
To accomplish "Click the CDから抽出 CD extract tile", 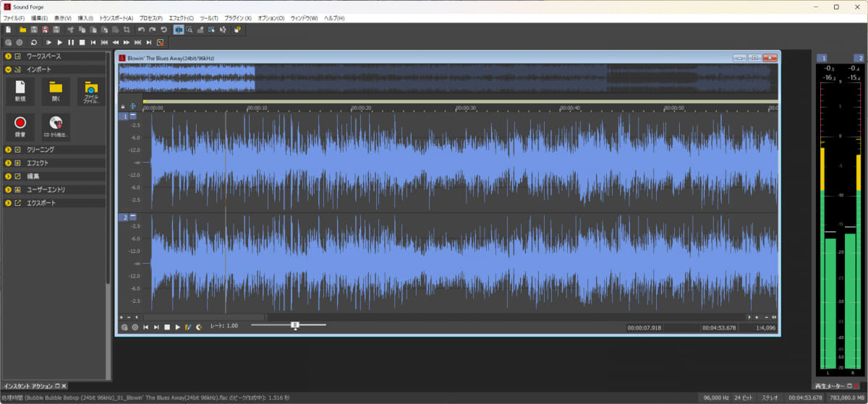I will [56, 126].
